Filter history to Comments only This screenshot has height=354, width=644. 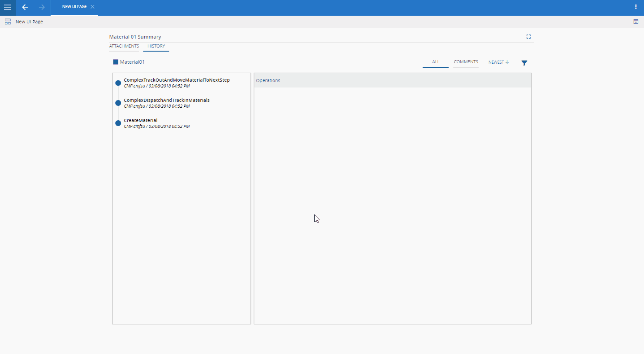(466, 62)
